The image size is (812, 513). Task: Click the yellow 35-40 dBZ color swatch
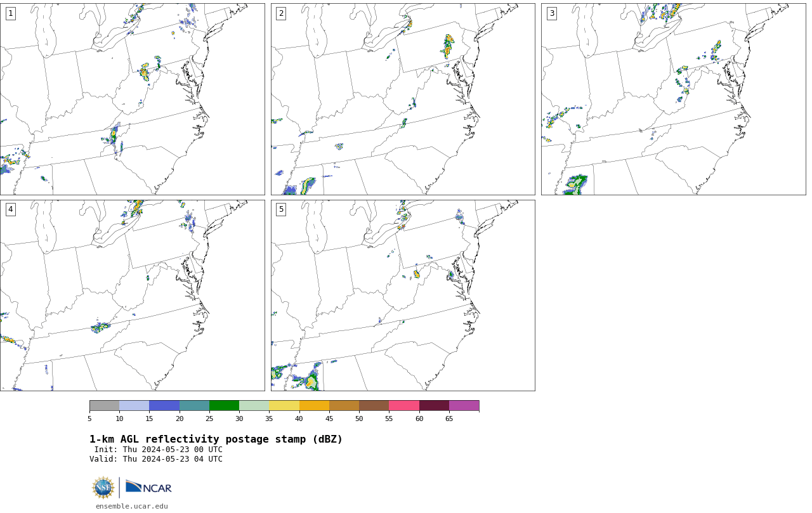click(x=284, y=406)
